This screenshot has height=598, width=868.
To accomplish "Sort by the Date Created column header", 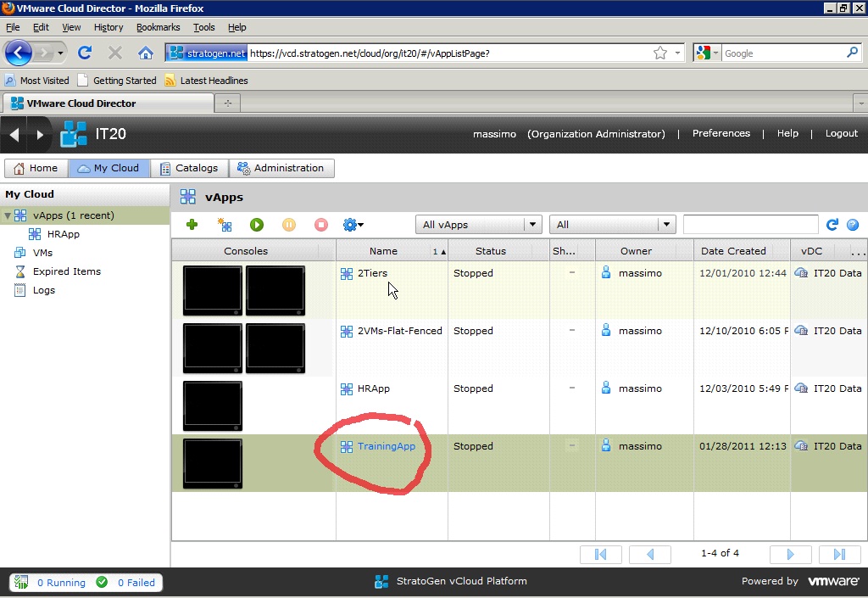I will tap(742, 251).
